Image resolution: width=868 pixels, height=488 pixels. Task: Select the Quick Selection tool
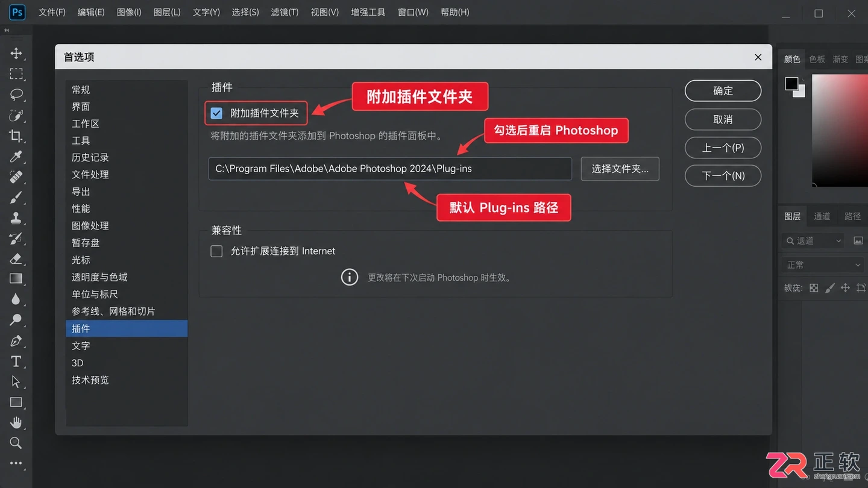pos(16,115)
